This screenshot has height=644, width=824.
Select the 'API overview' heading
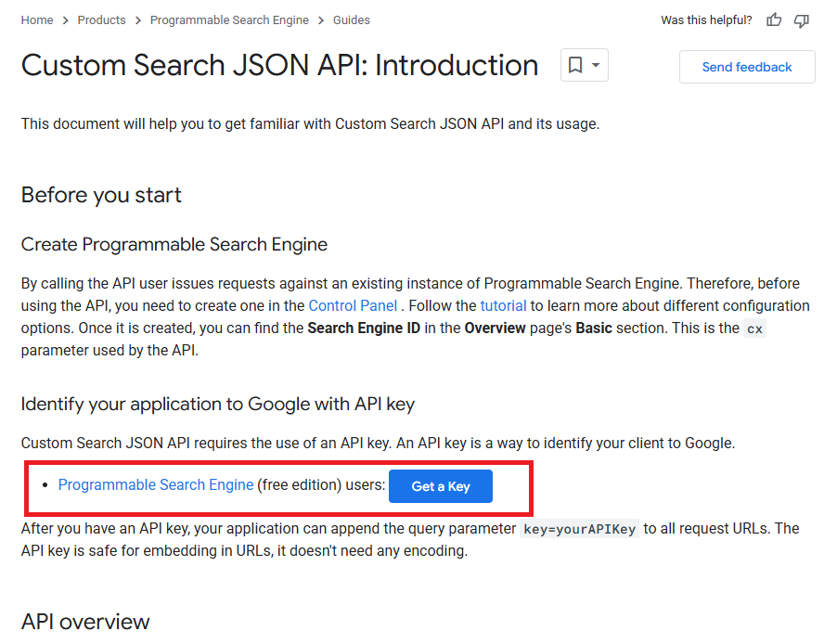[85, 622]
